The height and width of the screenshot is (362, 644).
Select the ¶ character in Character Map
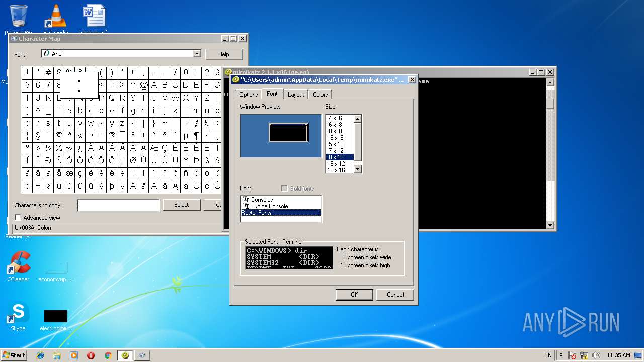point(196,136)
